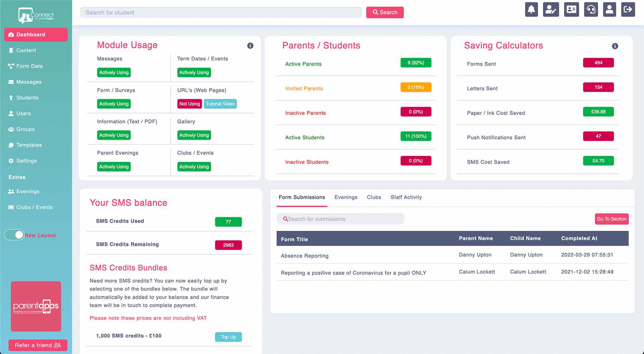Open Form Data in the sidebar

30,66
